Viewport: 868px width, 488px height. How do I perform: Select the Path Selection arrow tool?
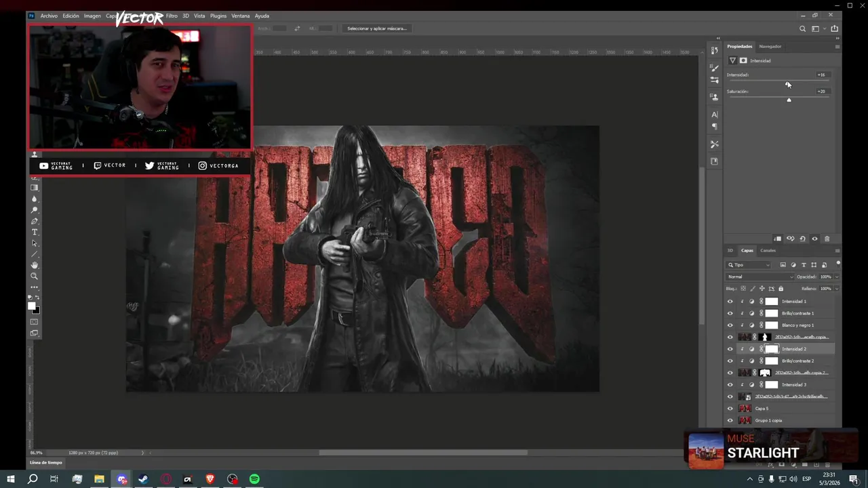tap(35, 243)
